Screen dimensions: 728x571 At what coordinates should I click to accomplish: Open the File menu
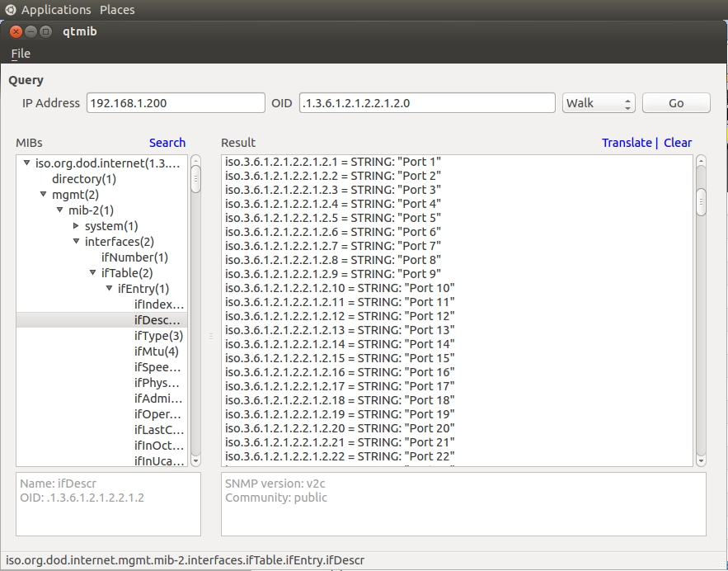[x=21, y=54]
